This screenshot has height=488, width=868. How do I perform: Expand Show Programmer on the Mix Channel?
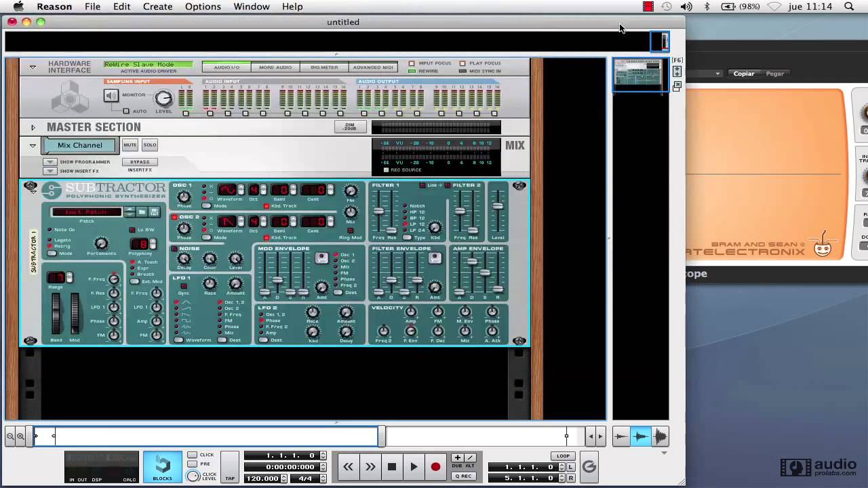coord(50,162)
